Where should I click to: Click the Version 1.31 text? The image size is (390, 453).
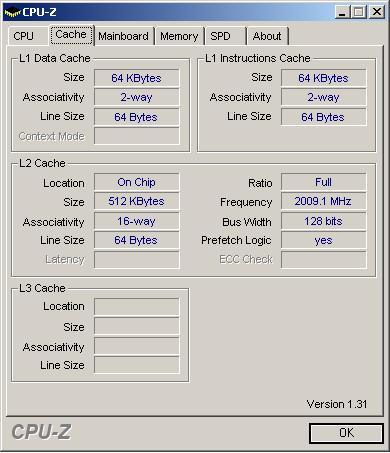pos(337,404)
